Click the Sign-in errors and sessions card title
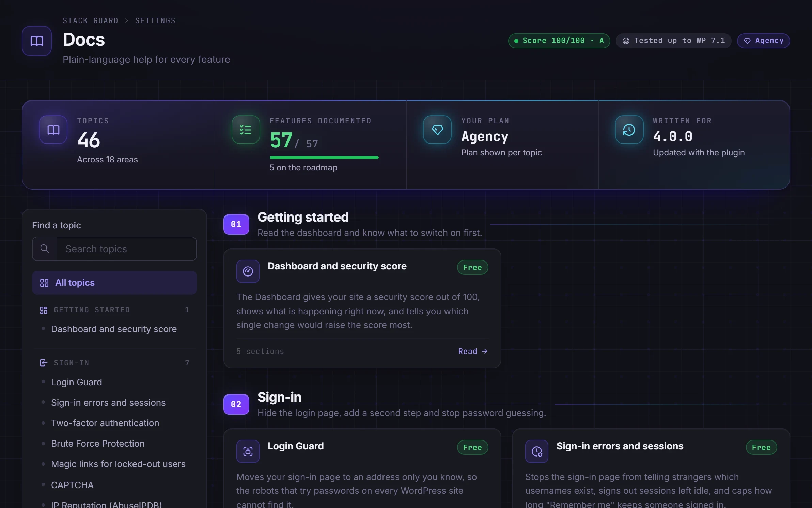This screenshot has height=508, width=812. click(x=620, y=446)
